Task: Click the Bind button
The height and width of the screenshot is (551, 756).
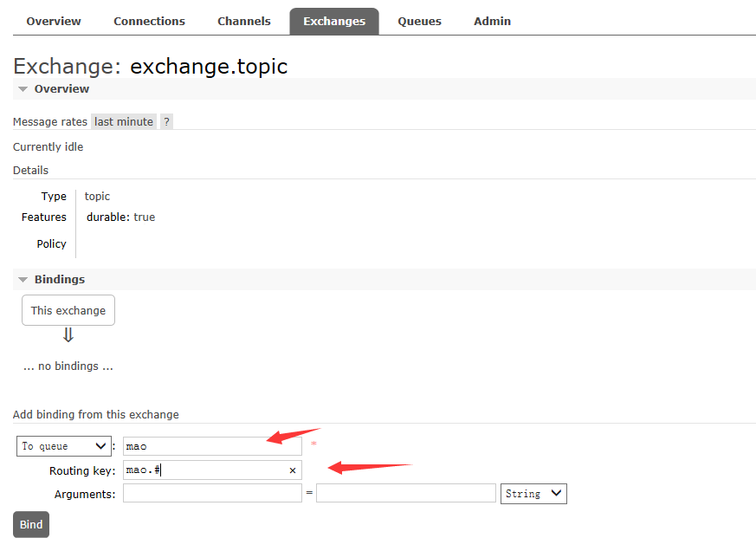Action: click(31, 524)
